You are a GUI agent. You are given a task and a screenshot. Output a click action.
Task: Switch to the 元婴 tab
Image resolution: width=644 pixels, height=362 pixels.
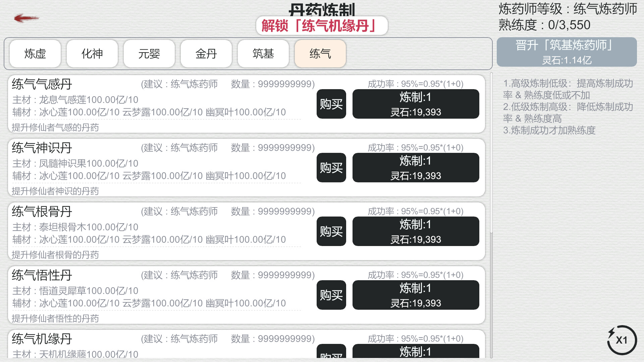[x=149, y=54]
